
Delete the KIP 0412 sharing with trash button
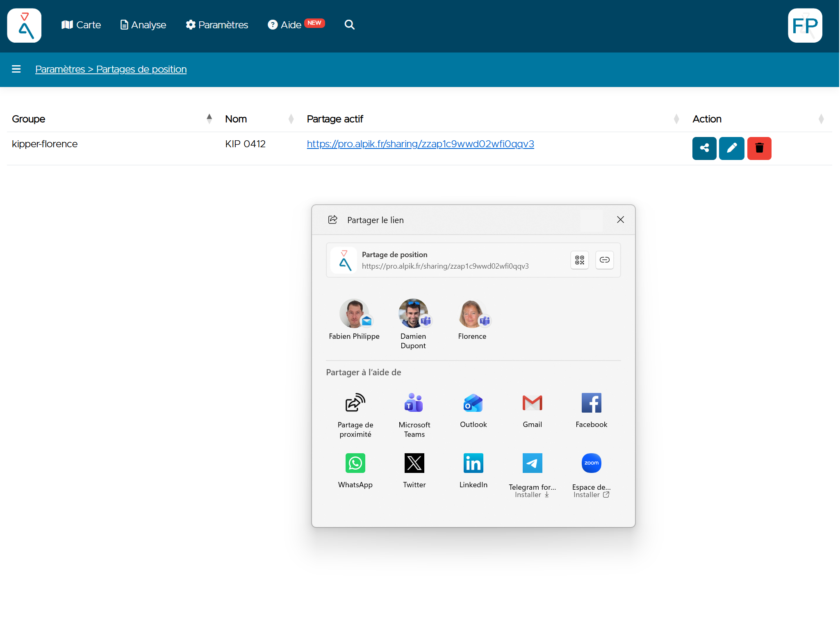[759, 148]
